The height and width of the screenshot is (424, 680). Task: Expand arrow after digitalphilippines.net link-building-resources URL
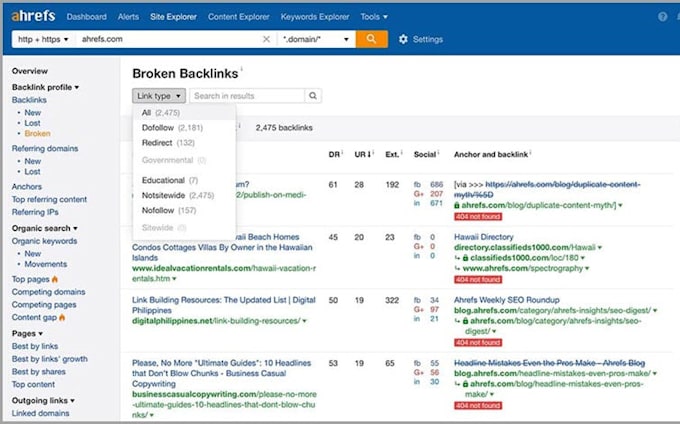tap(304, 321)
